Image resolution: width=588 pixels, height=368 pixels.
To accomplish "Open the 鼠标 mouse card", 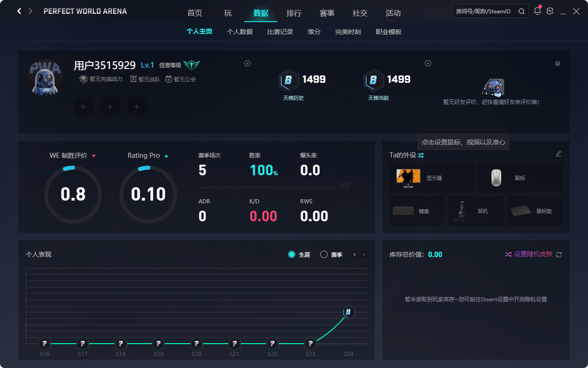I will 520,178.
